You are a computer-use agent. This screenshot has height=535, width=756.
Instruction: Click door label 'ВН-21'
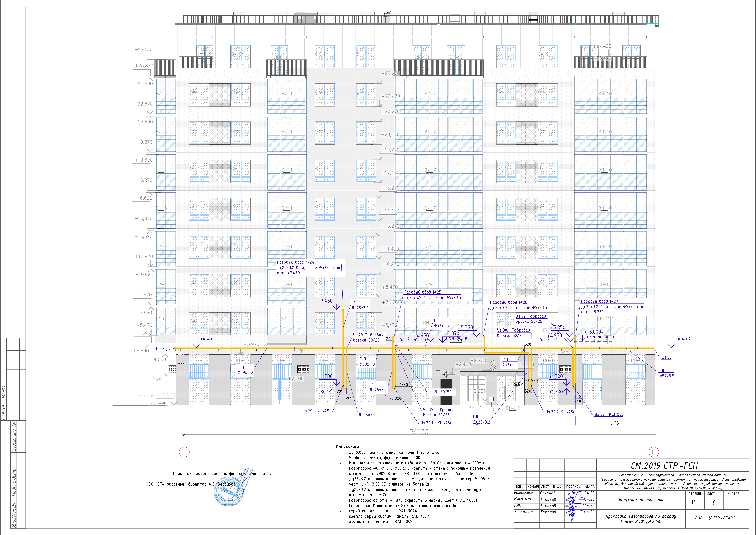click(x=475, y=408)
